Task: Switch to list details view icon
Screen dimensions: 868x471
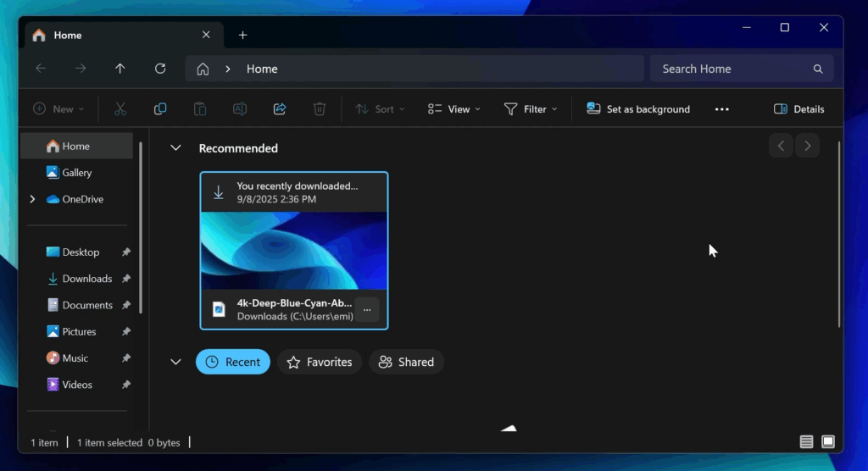Action: click(x=806, y=442)
